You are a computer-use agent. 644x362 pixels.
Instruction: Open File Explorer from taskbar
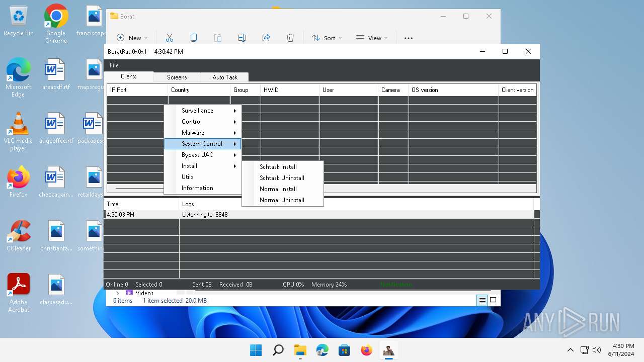click(300, 350)
